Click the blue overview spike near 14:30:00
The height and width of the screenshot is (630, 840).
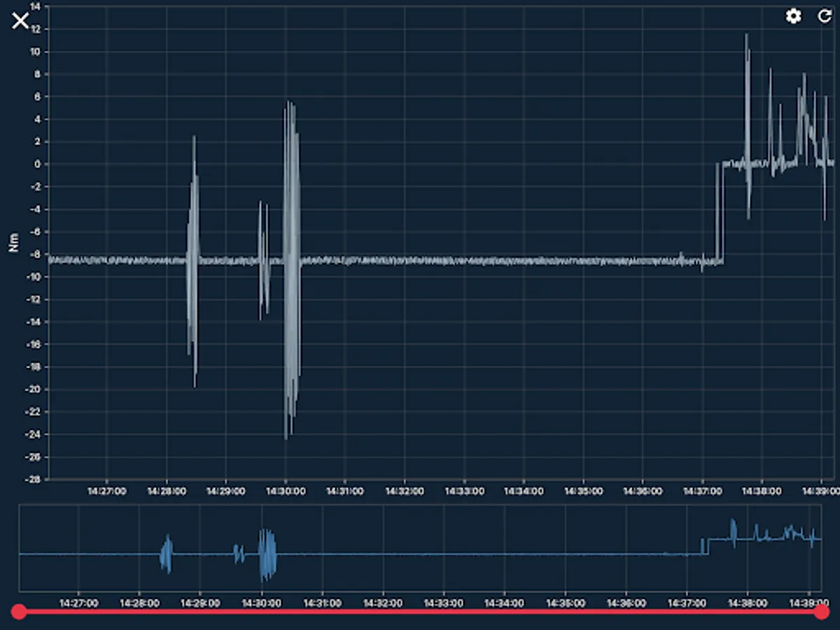(x=267, y=554)
